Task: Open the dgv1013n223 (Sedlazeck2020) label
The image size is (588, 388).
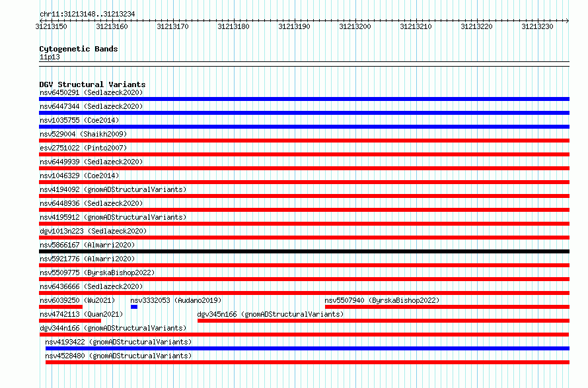Action: pyautogui.click(x=93, y=231)
